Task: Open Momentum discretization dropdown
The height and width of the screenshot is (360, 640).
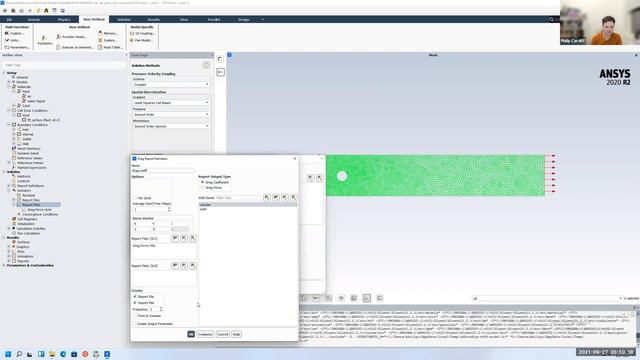Action: [171, 126]
